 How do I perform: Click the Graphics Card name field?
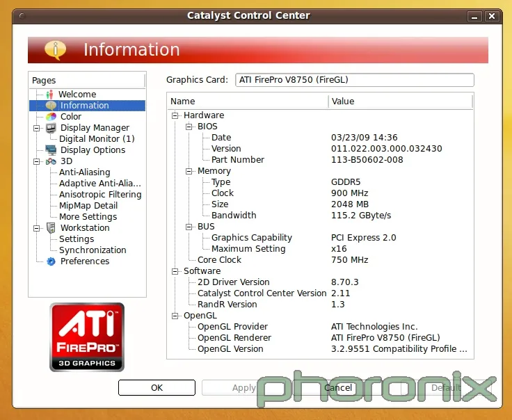point(354,80)
